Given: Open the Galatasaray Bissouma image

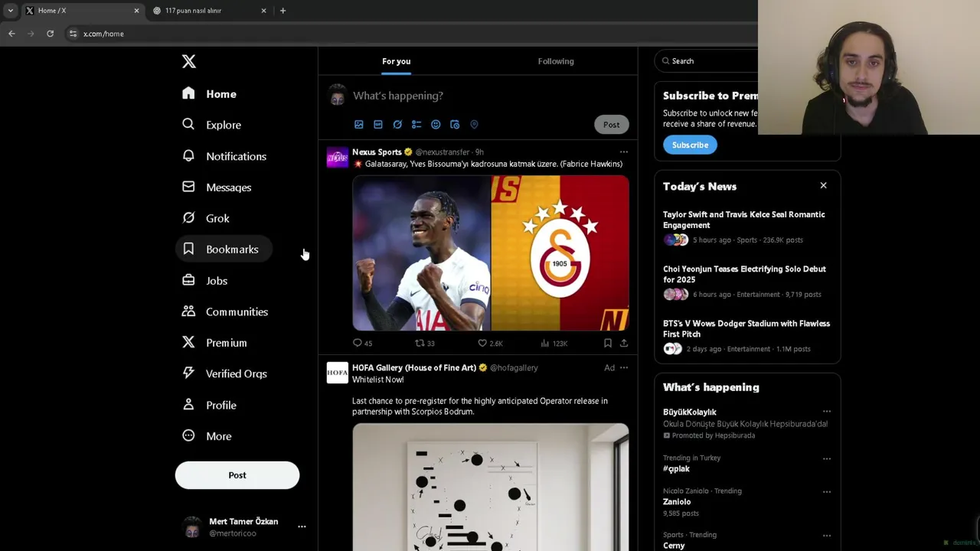Looking at the screenshot, I should (x=491, y=253).
